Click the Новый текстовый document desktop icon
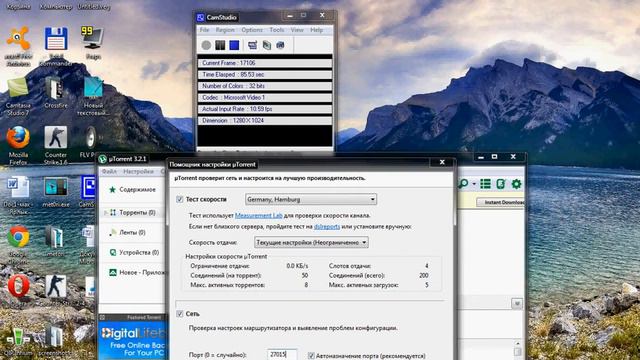Viewport: 640px width, 360px height. pos(93,96)
